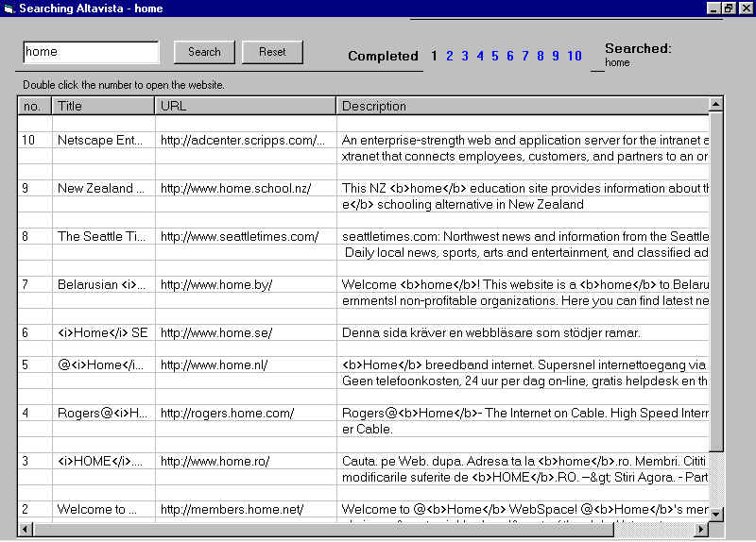Click the 'no.' column header

tap(35, 106)
